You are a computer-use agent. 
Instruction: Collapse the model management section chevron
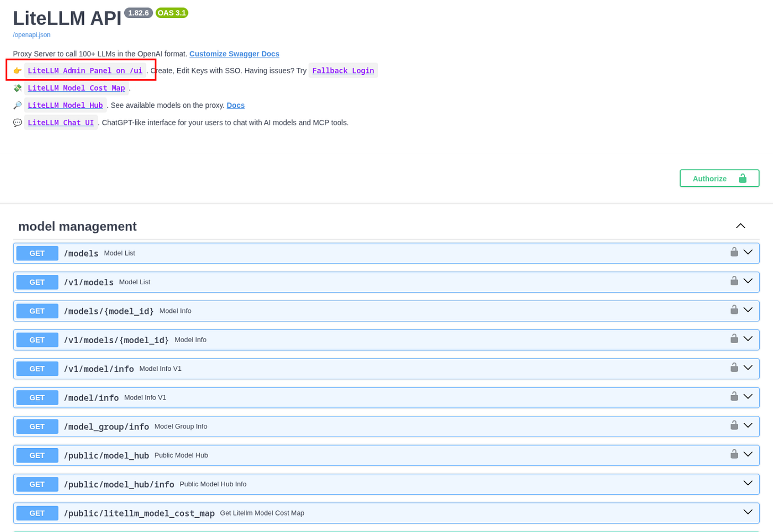tap(741, 226)
